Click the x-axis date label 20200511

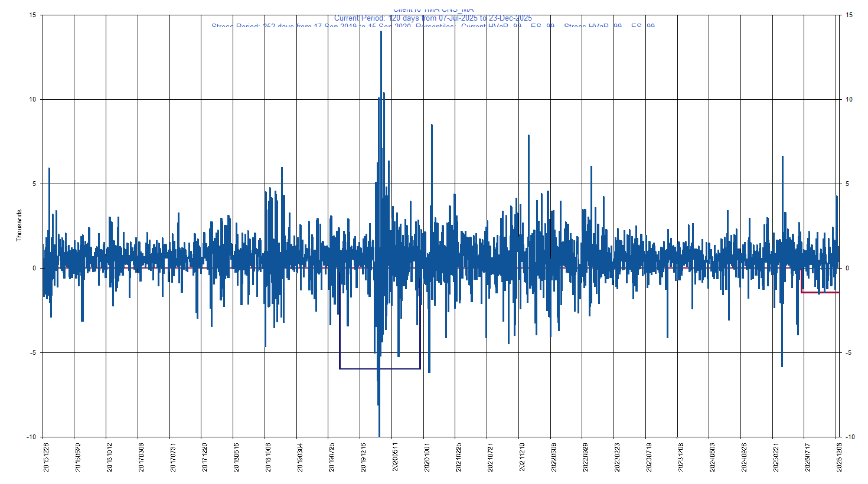[395, 457]
